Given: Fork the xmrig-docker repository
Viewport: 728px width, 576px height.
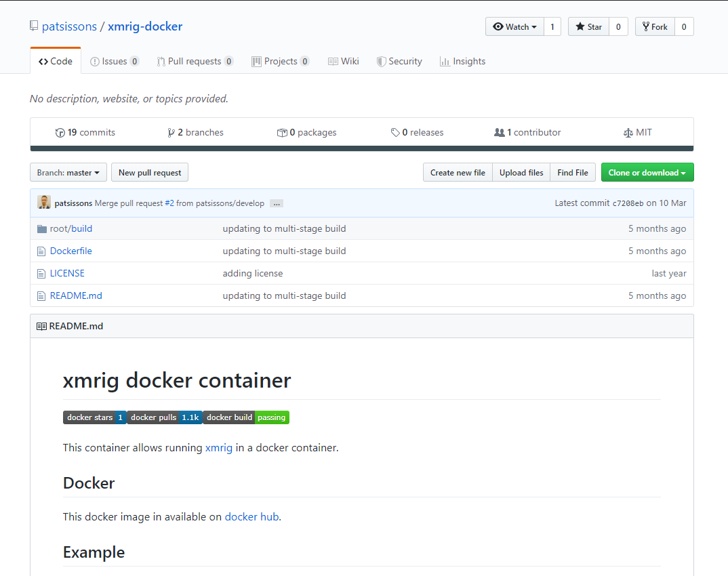Looking at the screenshot, I should pos(655,27).
